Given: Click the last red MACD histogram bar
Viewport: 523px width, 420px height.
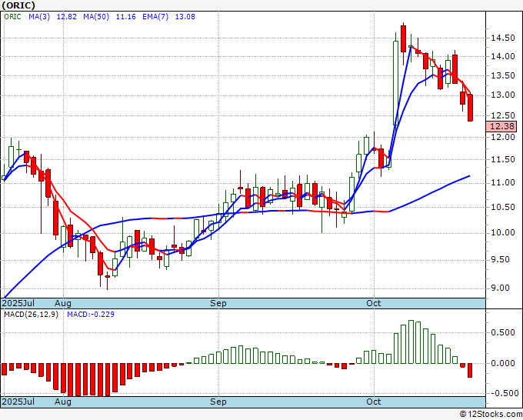Looking at the screenshot, I should click(470, 370).
